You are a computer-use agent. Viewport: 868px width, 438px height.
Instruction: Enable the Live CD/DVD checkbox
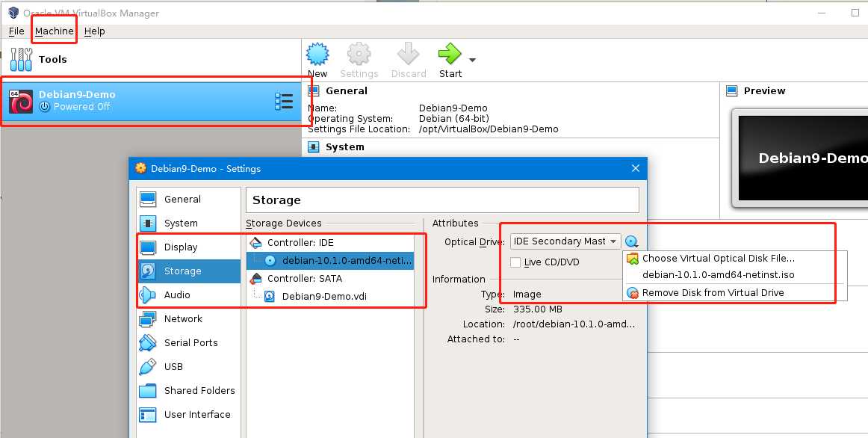[515, 262]
